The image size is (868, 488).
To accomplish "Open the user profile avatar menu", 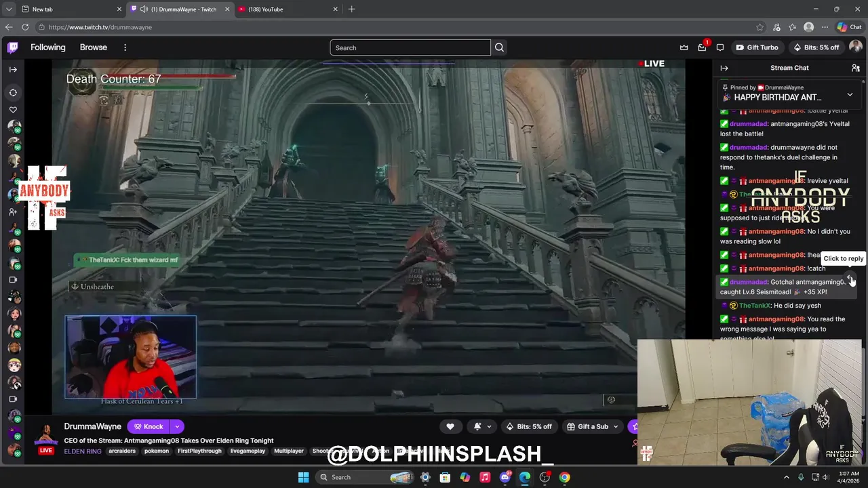I will pos(855,47).
